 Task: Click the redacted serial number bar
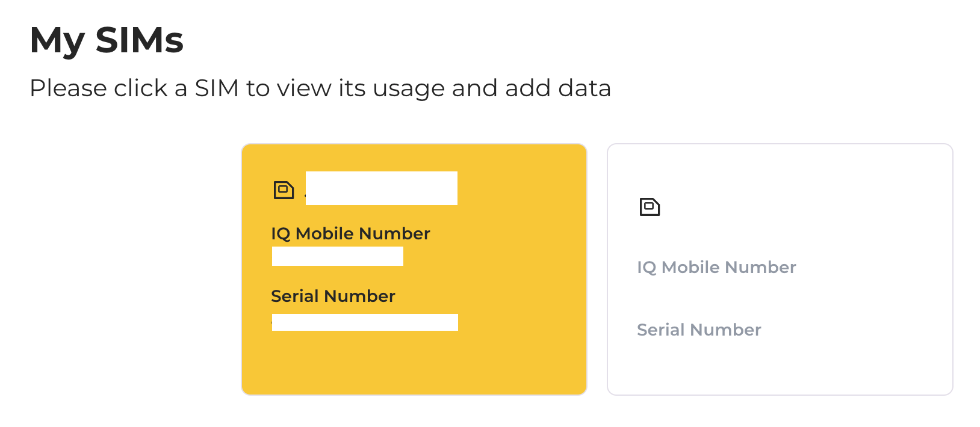(x=365, y=322)
